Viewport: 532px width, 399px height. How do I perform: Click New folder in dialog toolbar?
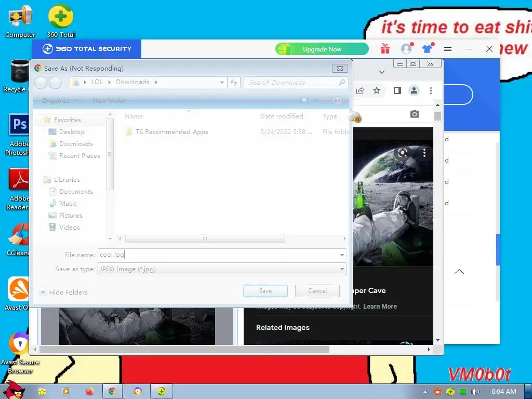click(109, 101)
